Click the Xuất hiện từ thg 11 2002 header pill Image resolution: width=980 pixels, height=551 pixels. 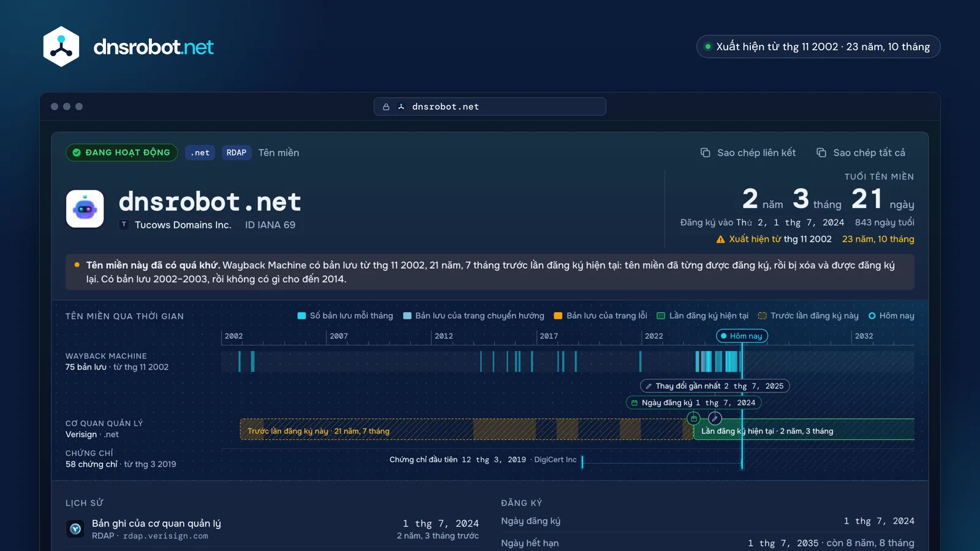click(x=818, y=47)
